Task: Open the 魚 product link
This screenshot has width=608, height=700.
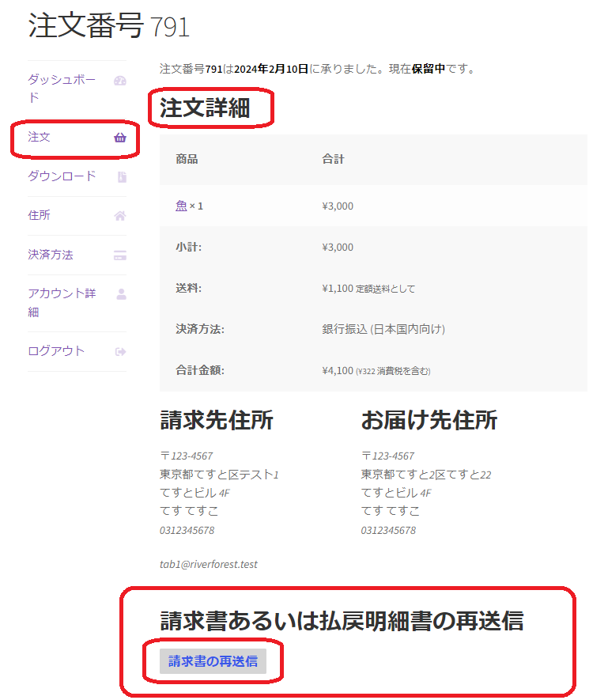Action: coord(181,206)
